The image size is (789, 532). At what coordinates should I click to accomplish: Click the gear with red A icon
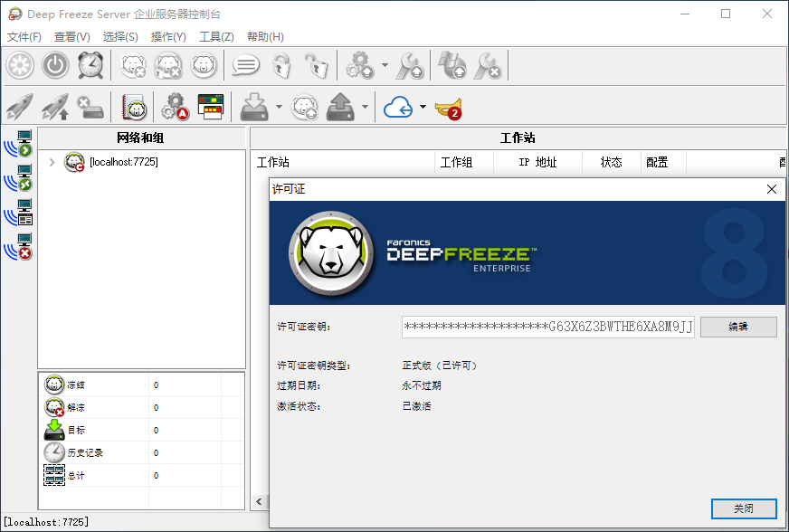coord(175,107)
